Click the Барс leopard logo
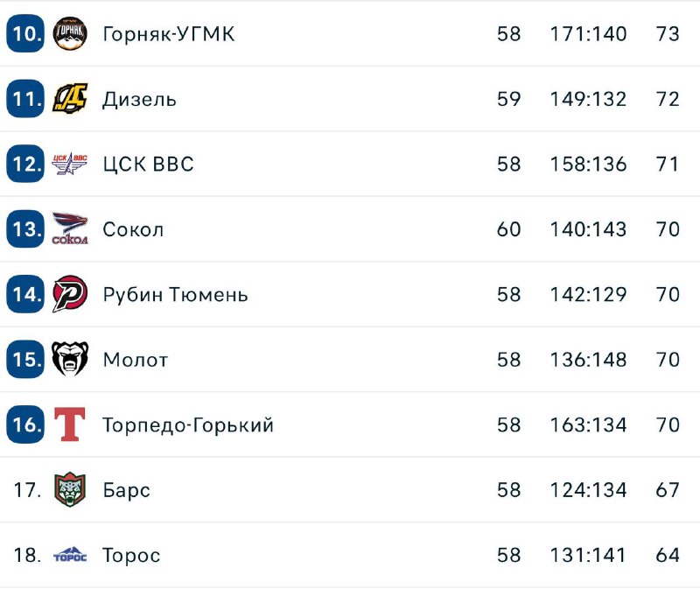 [70, 489]
